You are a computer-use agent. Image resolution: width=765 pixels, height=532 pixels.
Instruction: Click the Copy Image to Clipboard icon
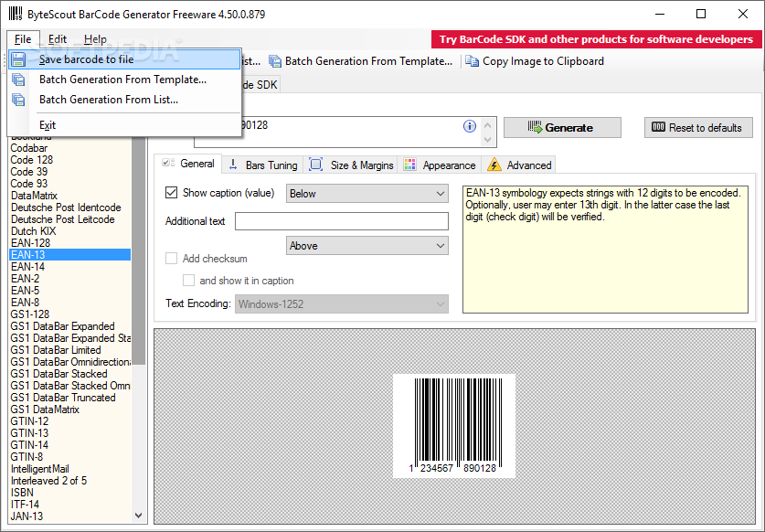(x=472, y=61)
